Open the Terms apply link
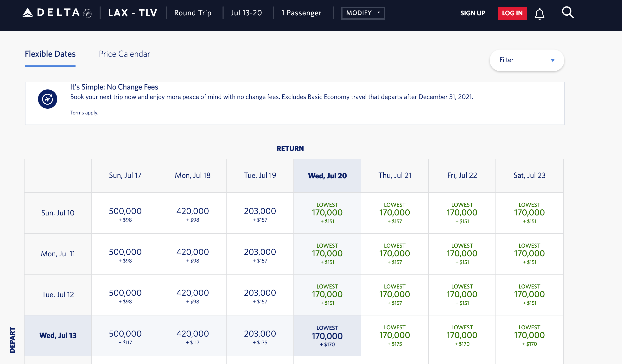 pos(84,113)
